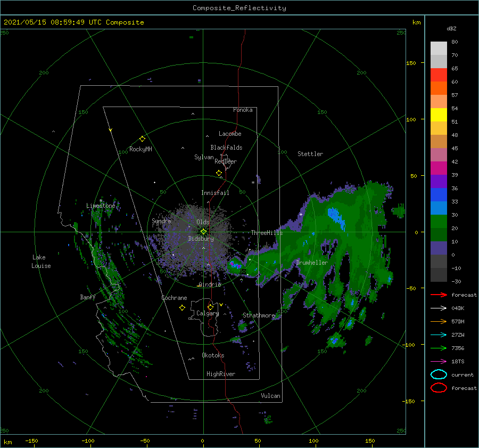Image resolution: width=479 pixels, height=448 pixels.
Task: Click the blue storm cell north of Drumheller
Action: click(x=337, y=218)
